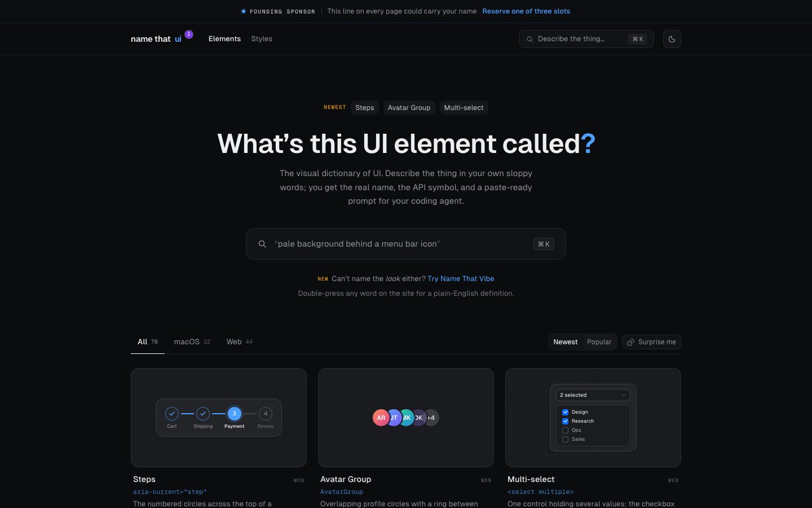Uncheck the Design checkbox
This screenshot has width=812, height=508.
click(565, 412)
